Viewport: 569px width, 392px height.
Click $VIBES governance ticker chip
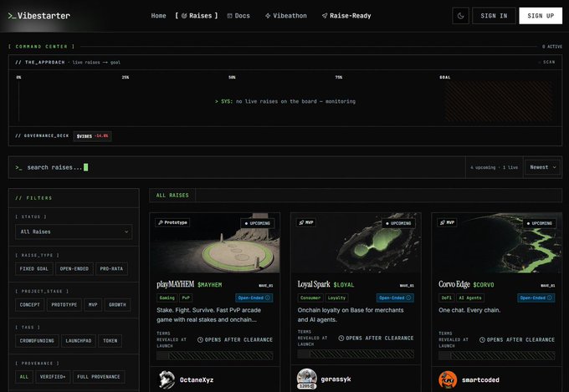point(93,136)
